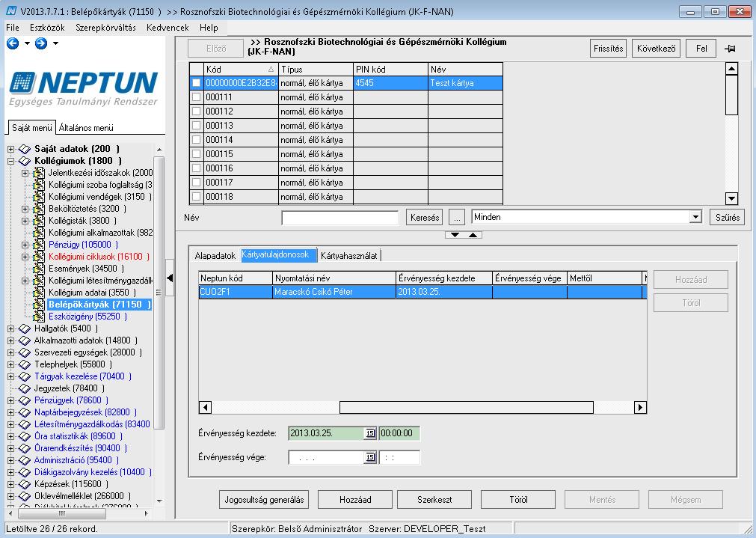Click the Pénzügy (105000) document icon
The height and width of the screenshot is (538, 756).
39,245
